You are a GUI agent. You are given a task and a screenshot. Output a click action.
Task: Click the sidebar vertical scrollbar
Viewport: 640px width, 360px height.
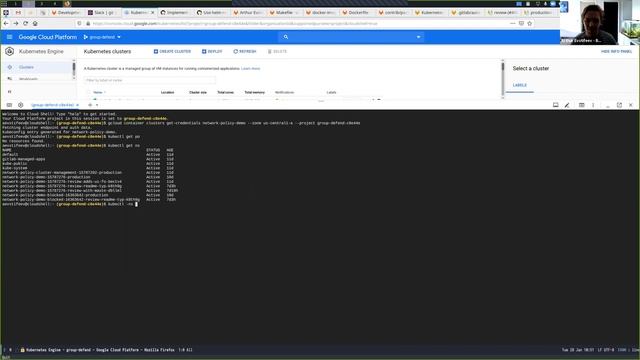[x=74, y=69]
